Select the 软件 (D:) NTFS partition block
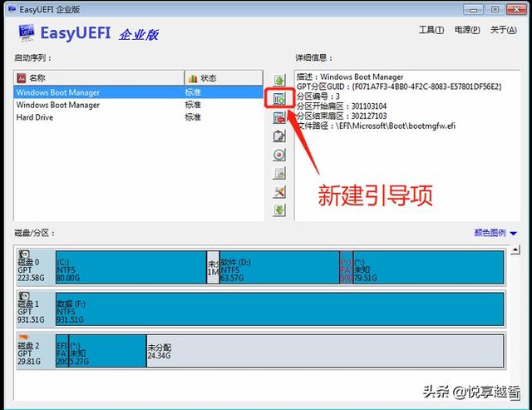Viewport: 532px width, 410px height. tap(279, 267)
